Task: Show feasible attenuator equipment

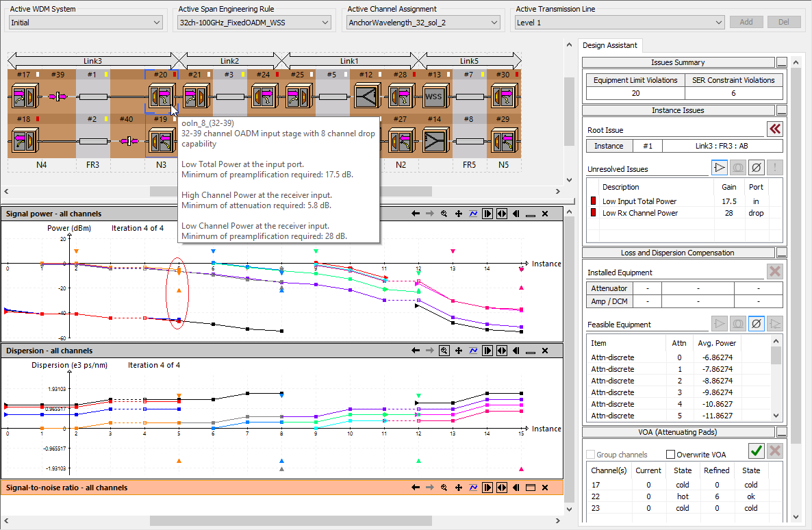Action: pyautogui.click(x=756, y=324)
